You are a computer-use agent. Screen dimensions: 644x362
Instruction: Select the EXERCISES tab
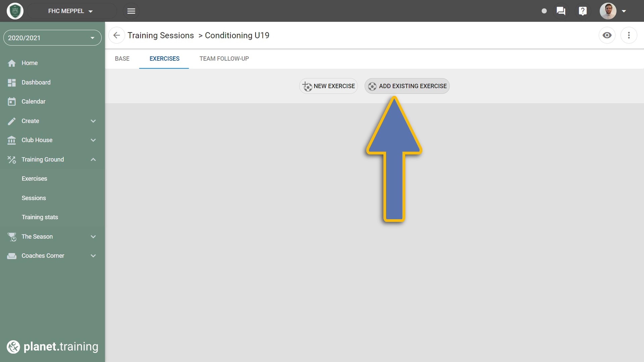coord(164,58)
